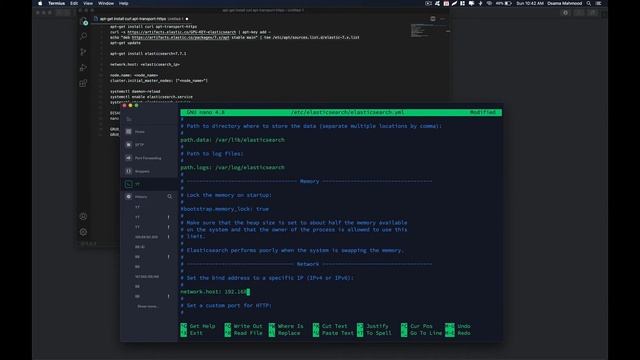Screen dimensions: 640x360
Task: Click the apt-get install elasticsearch line in VS Code
Action: click(148, 53)
